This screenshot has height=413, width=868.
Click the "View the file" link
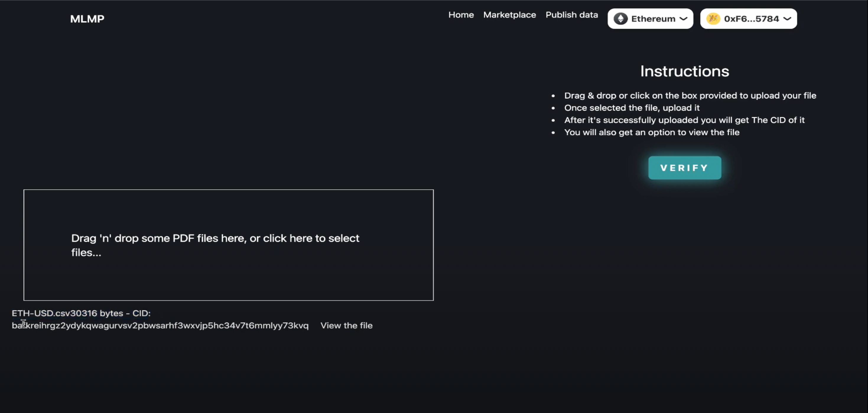click(x=346, y=326)
